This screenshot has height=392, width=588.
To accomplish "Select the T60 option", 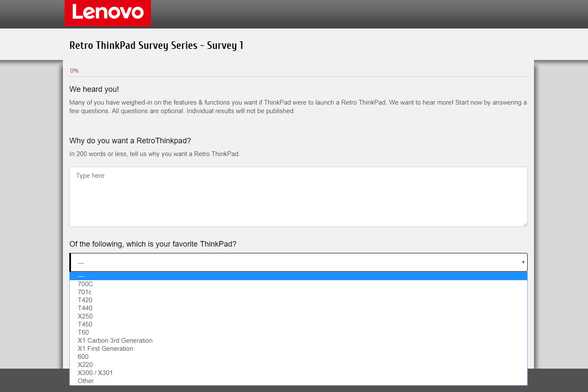I will coord(298,332).
